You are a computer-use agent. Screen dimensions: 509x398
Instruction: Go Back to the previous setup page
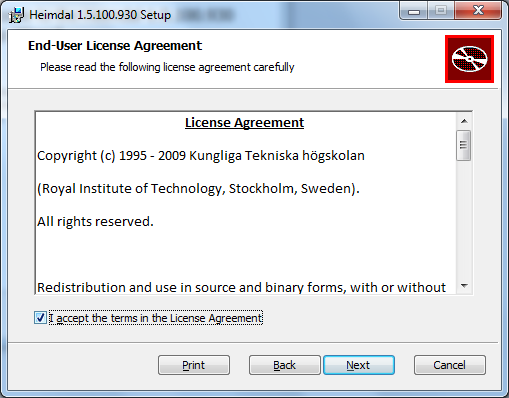pos(285,365)
